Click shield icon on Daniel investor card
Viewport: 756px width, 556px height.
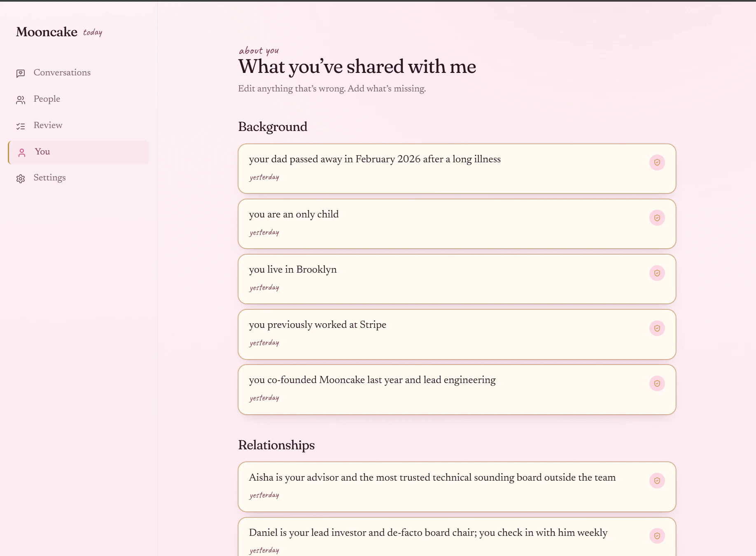click(x=657, y=536)
